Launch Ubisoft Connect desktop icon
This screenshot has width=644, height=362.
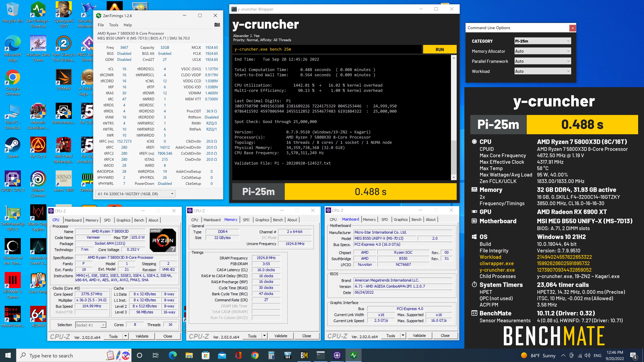click(x=38, y=184)
